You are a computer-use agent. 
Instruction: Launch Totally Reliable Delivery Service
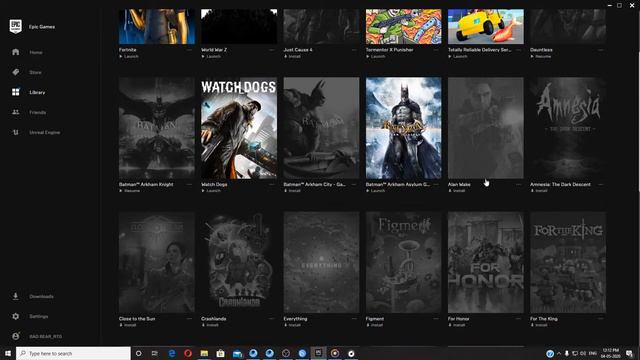[x=458, y=56]
